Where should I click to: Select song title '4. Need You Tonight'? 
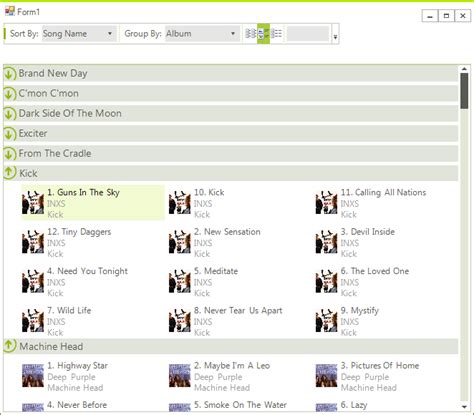click(87, 271)
